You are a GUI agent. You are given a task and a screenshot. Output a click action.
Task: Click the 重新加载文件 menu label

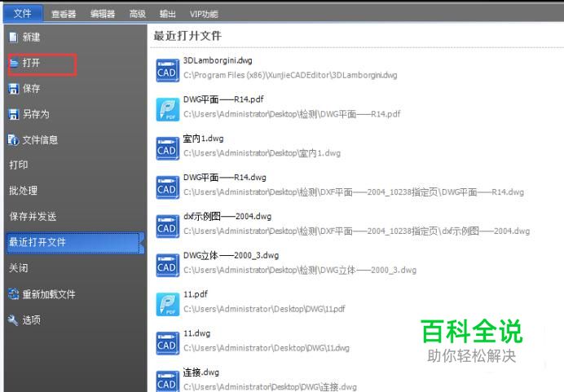click(49, 294)
